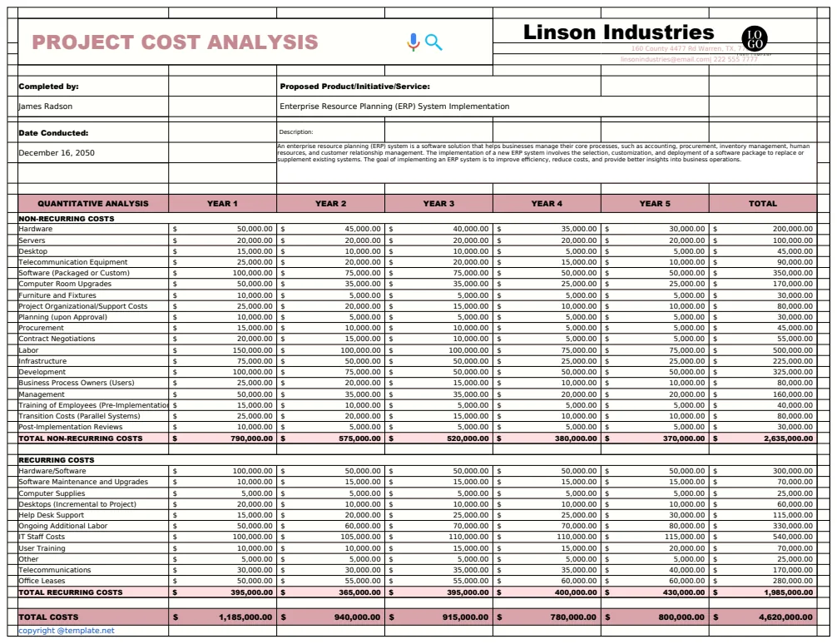The height and width of the screenshot is (644, 837).
Task: Select the Software (Packaged or Custom) row label
Action: coord(74,273)
